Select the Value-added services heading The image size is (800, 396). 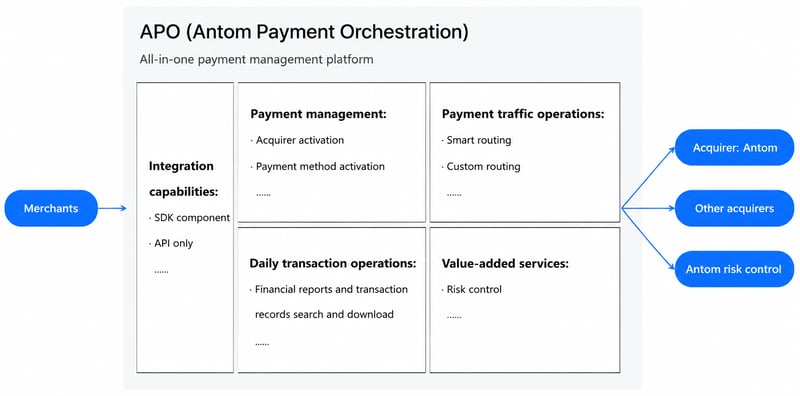point(505,263)
